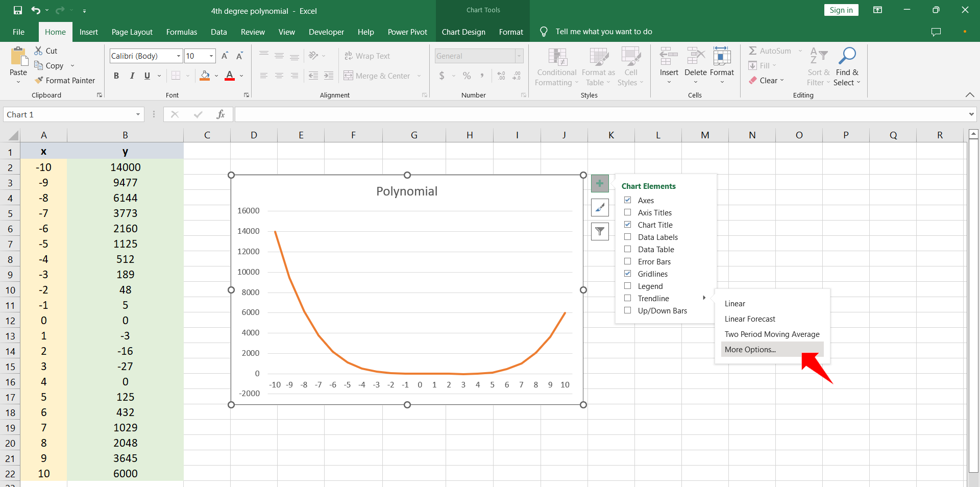
Task: Open the font size dropdown
Action: (x=211, y=56)
